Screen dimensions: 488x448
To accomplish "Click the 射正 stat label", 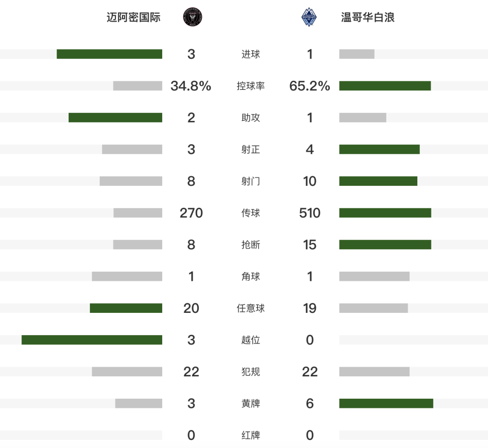I will click(251, 149).
